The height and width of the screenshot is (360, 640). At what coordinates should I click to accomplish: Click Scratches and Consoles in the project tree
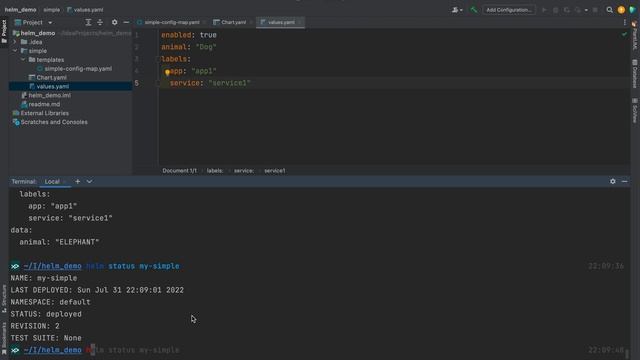point(50,122)
